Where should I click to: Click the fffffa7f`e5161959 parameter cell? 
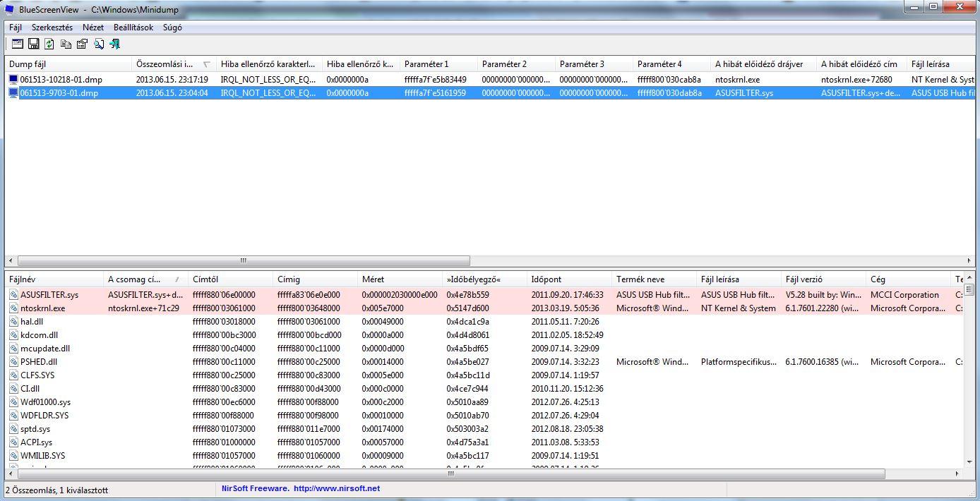point(435,93)
